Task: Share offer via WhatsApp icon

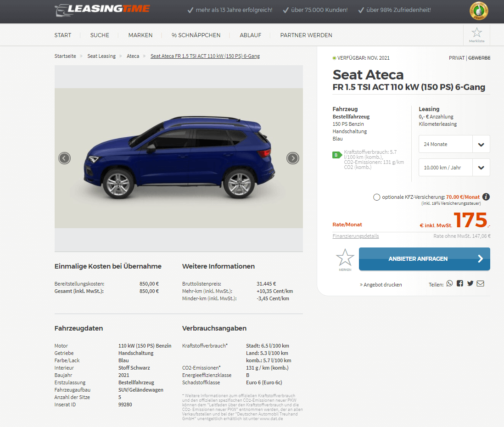Action: point(450,283)
